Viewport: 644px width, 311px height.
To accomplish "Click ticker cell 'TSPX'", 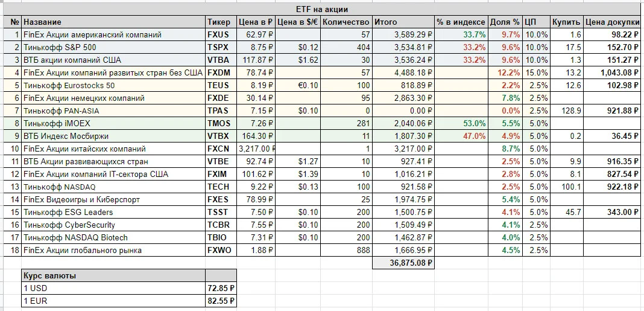I will point(221,47).
